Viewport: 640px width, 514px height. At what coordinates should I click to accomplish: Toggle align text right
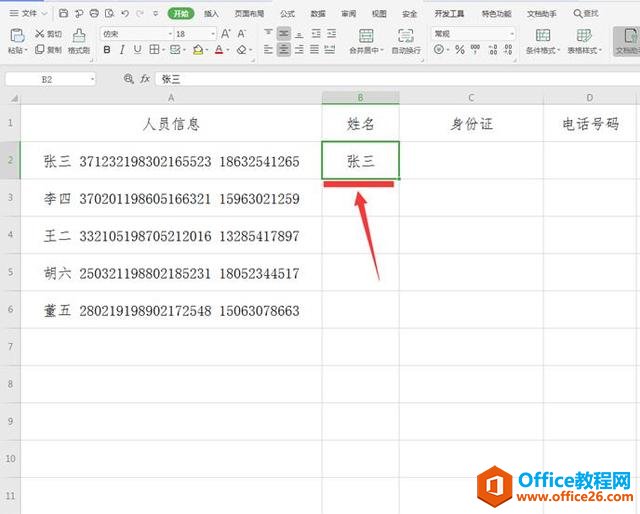[299, 50]
